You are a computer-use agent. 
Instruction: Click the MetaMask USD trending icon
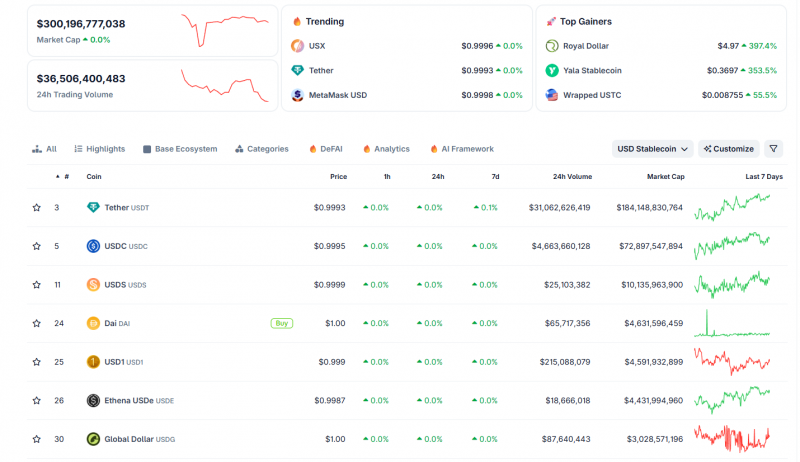click(297, 95)
